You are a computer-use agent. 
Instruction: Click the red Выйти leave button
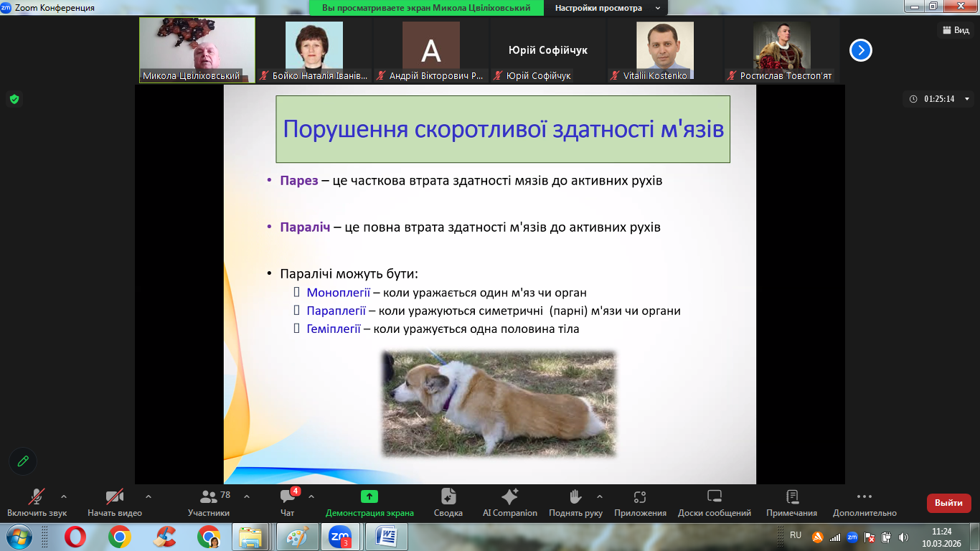coord(948,503)
